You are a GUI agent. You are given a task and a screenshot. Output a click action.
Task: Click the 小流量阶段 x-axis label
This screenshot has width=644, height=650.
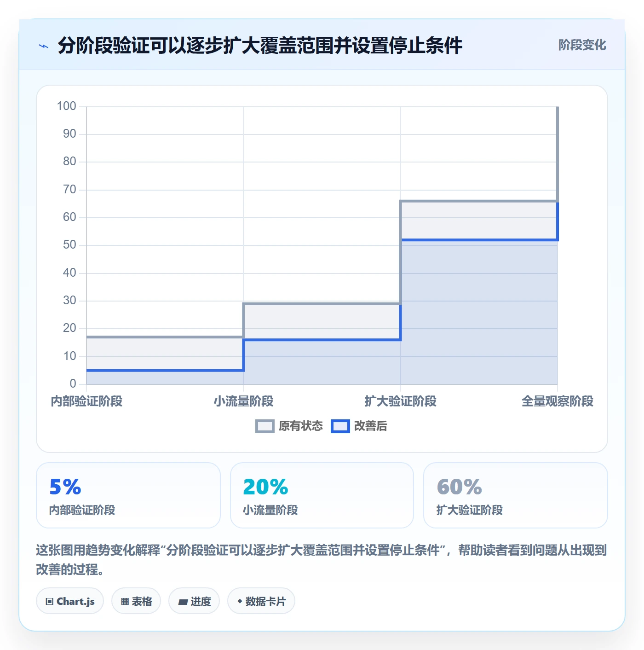click(x=243, y=401)
